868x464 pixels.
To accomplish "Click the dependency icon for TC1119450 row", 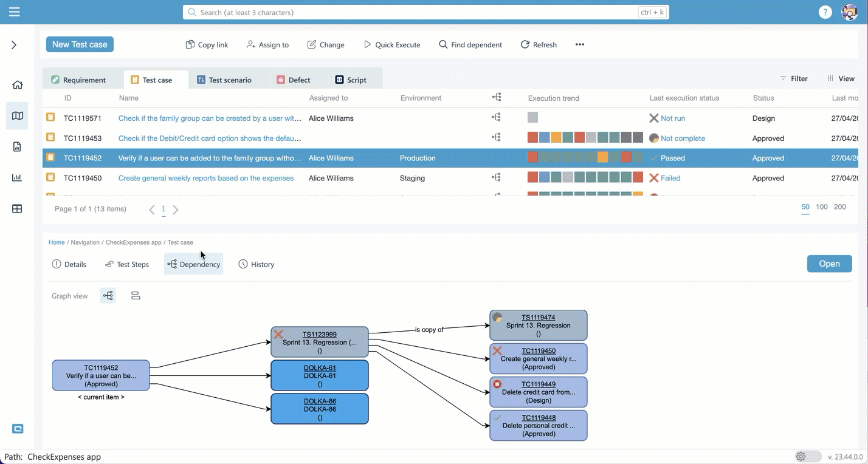I will [x=496, y=178].
